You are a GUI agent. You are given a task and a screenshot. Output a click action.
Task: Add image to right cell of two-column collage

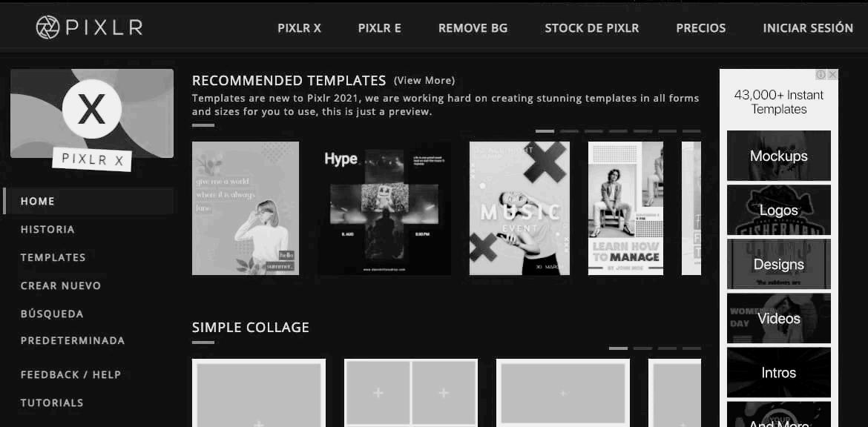click(x=444, y=393)
